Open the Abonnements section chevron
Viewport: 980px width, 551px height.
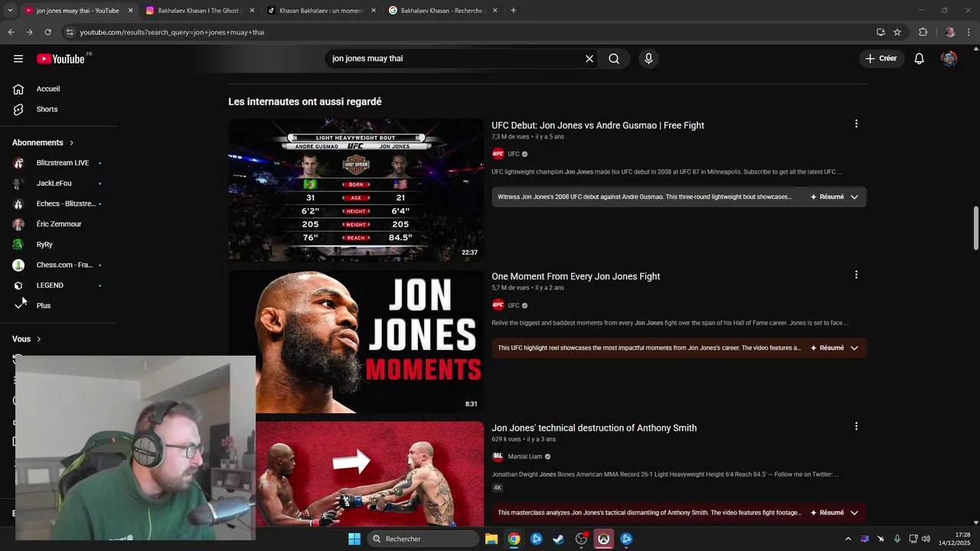[x=72, y=143]
